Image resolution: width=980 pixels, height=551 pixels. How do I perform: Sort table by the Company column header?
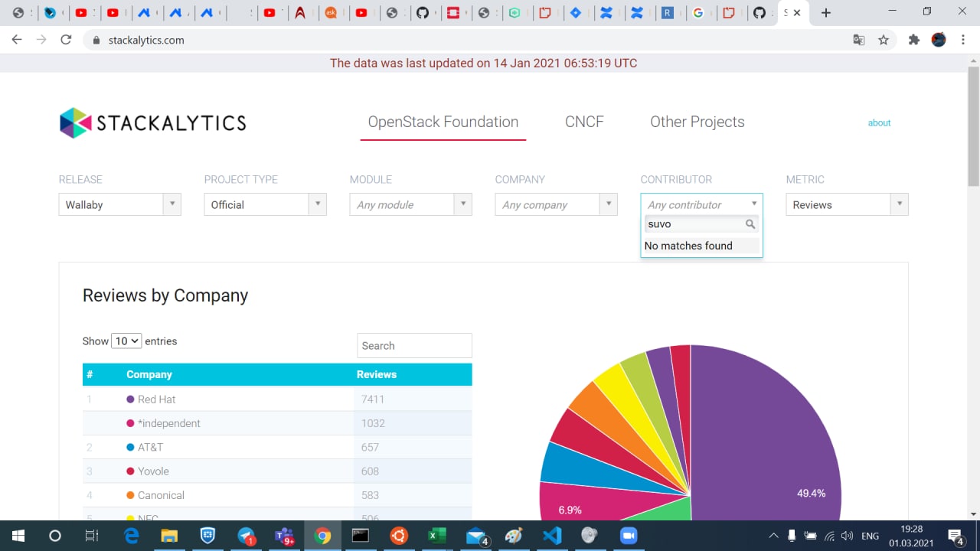[x=149, y=374]
